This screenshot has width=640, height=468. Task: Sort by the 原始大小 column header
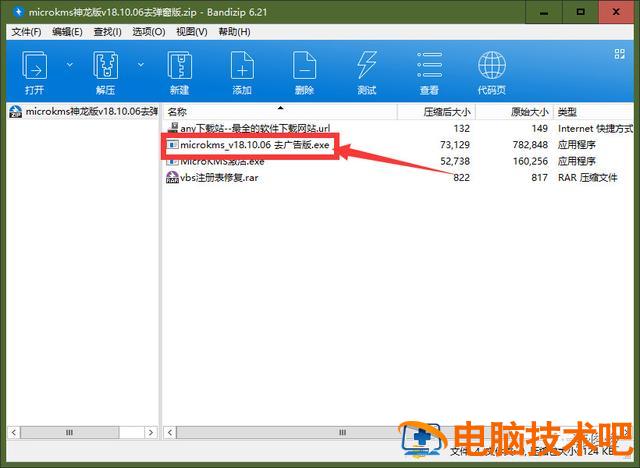514,111
